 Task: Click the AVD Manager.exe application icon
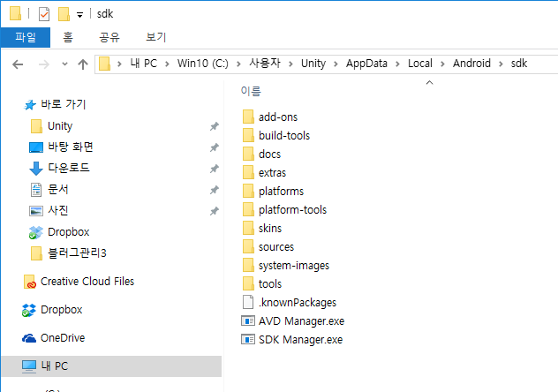click(x=248, y=320)
